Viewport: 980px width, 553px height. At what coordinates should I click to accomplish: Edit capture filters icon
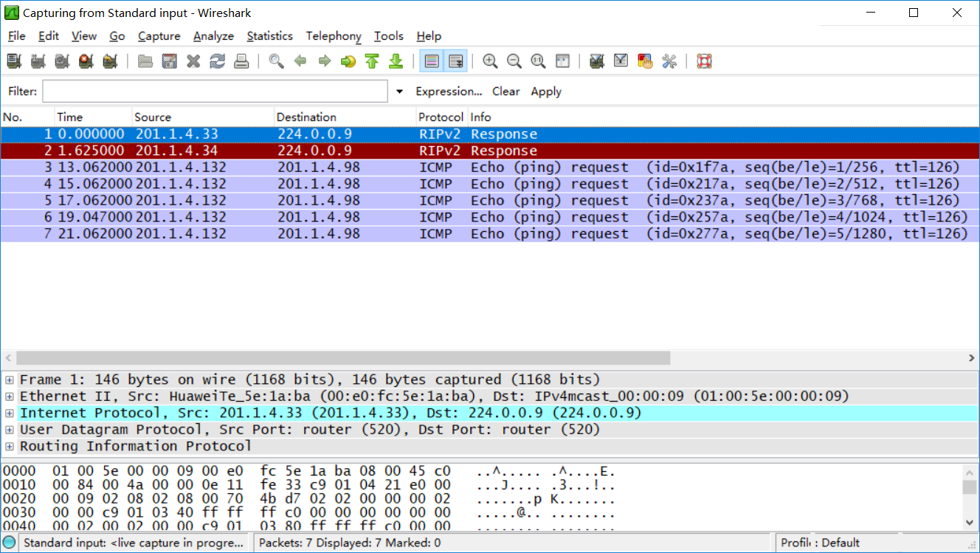[597, 61]
